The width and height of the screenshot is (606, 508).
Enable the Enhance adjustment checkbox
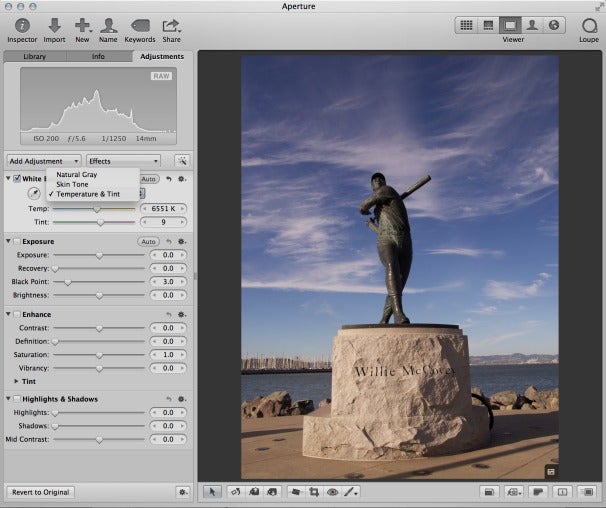17,314
